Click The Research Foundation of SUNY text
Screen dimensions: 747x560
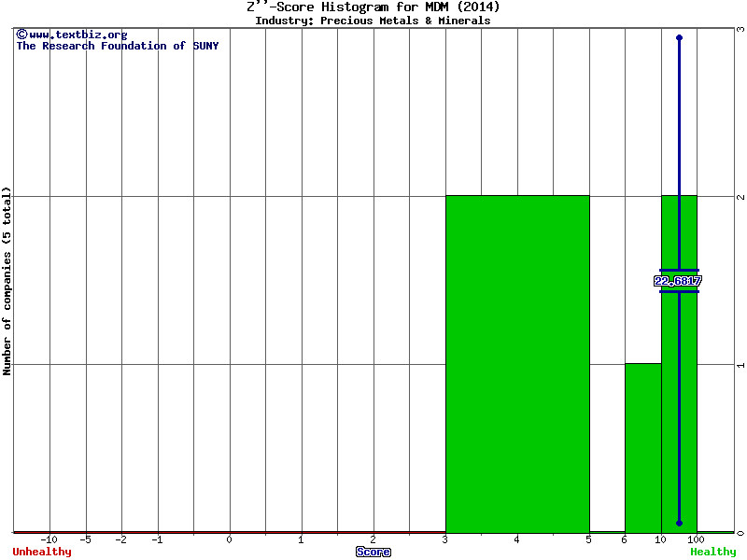click(x=118, y=46)
